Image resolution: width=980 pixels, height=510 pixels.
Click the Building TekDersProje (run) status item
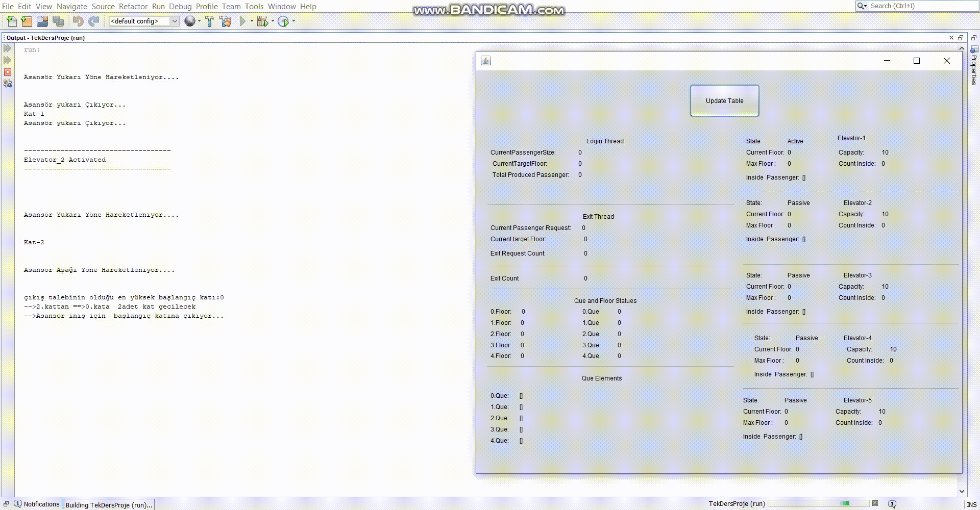click(109, 505)
